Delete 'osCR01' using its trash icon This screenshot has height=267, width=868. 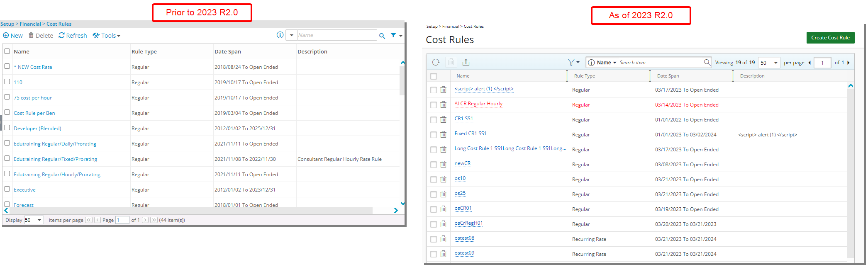[444, 209]
